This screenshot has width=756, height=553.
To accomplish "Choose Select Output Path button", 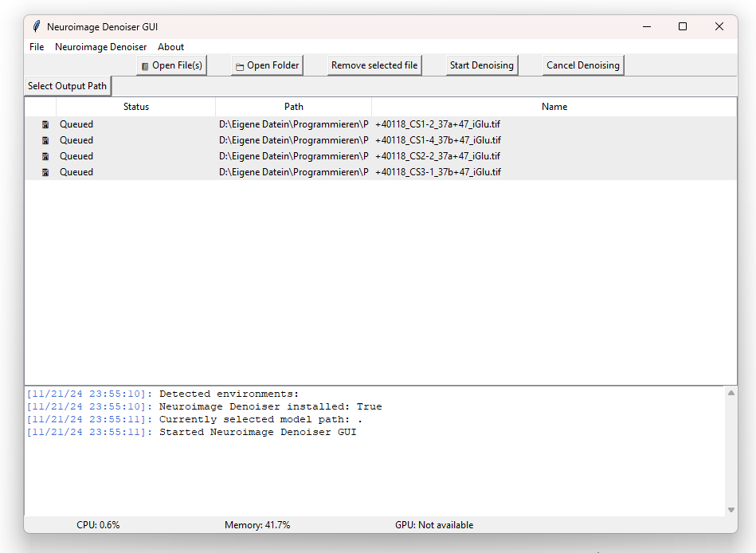I will point(67,86).
